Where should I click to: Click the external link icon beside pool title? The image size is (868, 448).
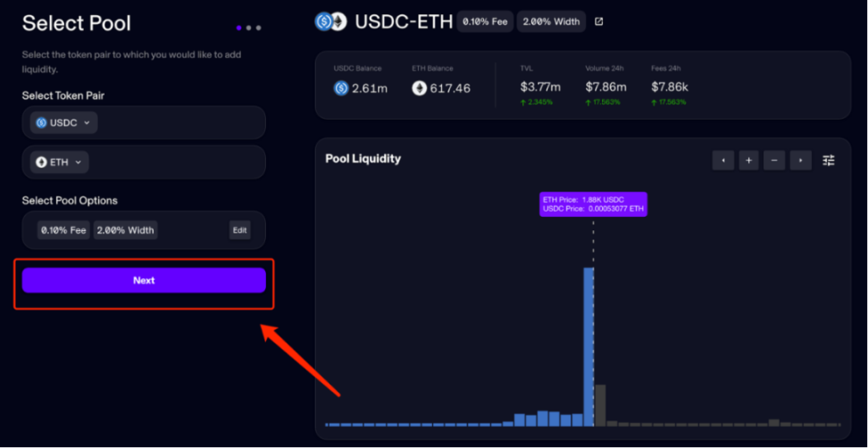pos(598,21)
